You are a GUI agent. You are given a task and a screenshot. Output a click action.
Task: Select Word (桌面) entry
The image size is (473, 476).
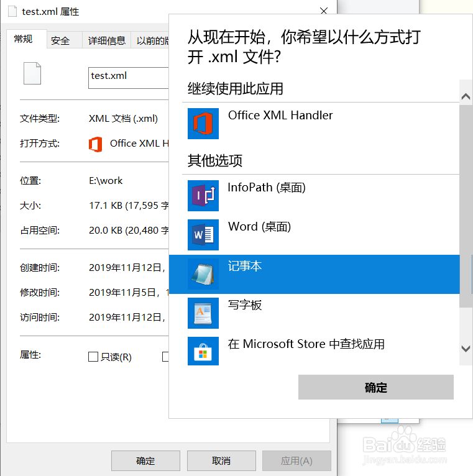[x=260, y=227]
